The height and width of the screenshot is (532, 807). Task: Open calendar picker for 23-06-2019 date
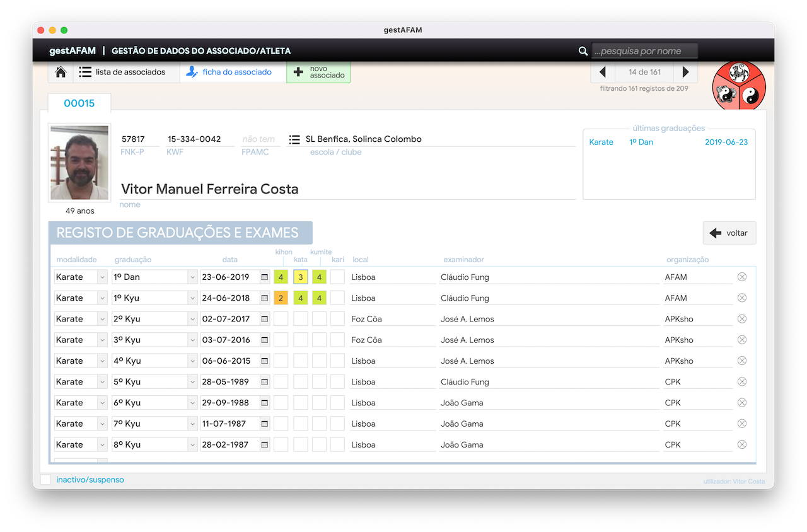coord(265,277)
